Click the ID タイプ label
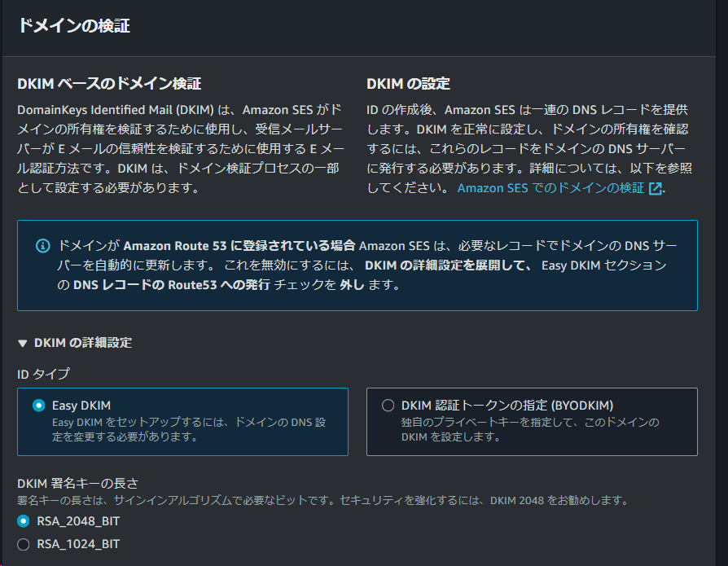The width and height of the screenshot is (728, 566). [x=44, y=374]
